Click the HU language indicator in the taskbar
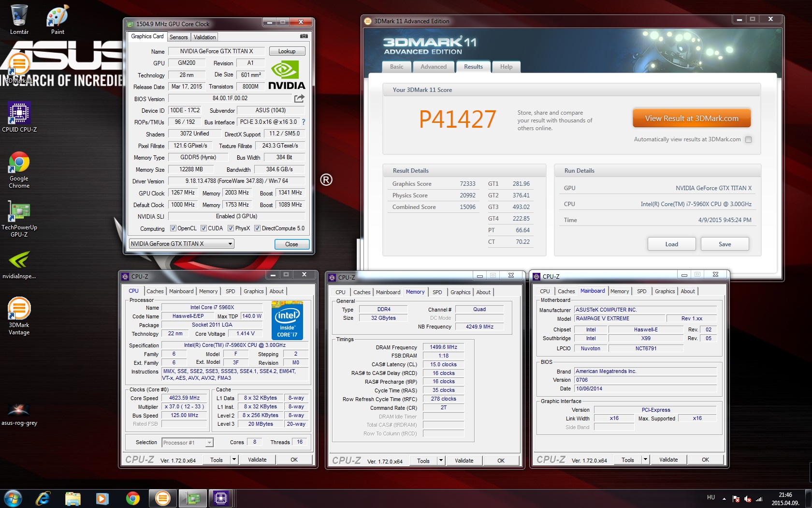This screenshot has width=812, height=508. click(x=710, y=497)
